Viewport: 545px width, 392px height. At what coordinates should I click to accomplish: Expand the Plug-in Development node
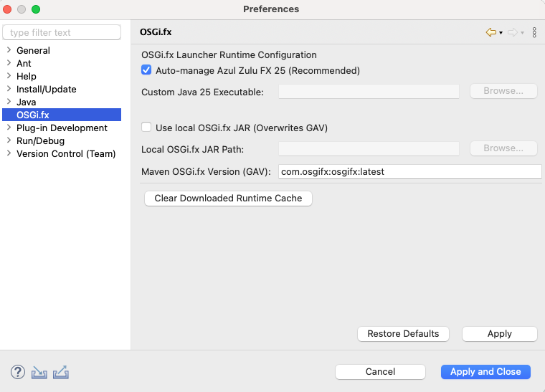9,128
